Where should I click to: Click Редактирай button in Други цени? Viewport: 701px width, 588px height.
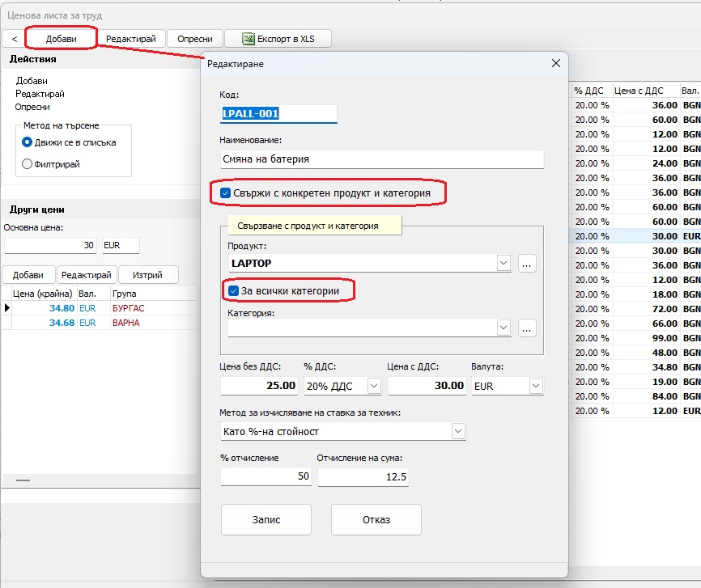point(87,275)
